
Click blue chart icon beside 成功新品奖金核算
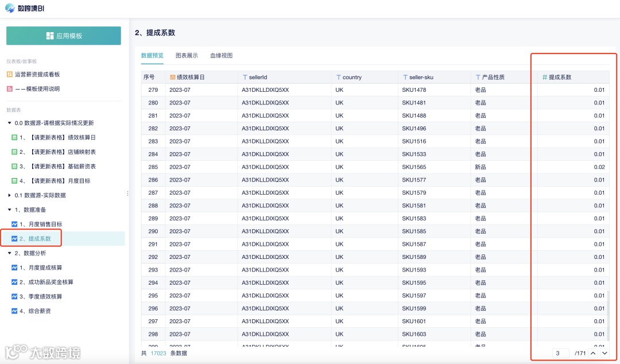(14, 282)
